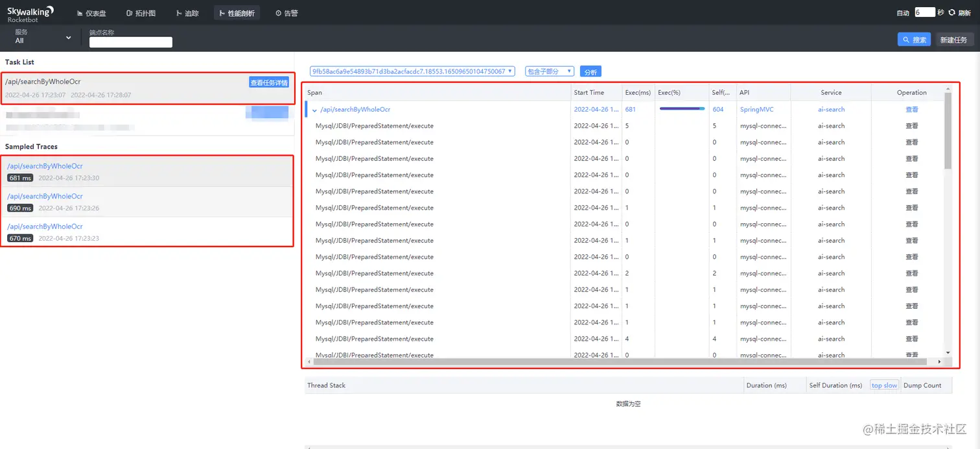
Task: Click the Sampled Traces heading
Action: point(31,147)
